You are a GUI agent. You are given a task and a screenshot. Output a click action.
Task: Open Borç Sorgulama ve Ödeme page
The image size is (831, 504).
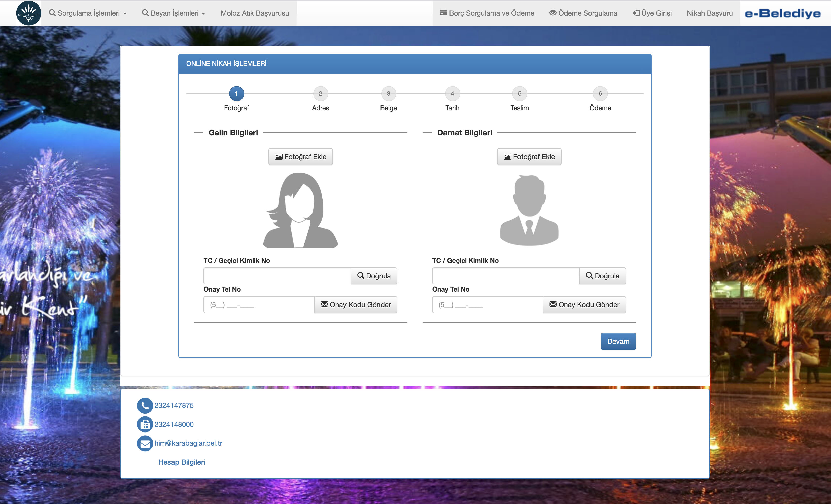coord(487,13)
